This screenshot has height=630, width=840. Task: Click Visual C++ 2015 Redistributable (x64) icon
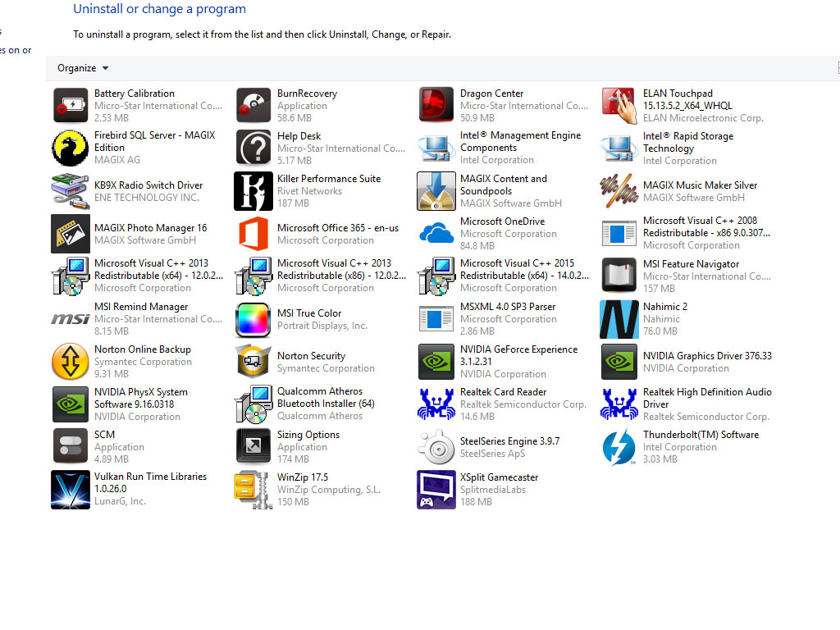click(436, 276)
